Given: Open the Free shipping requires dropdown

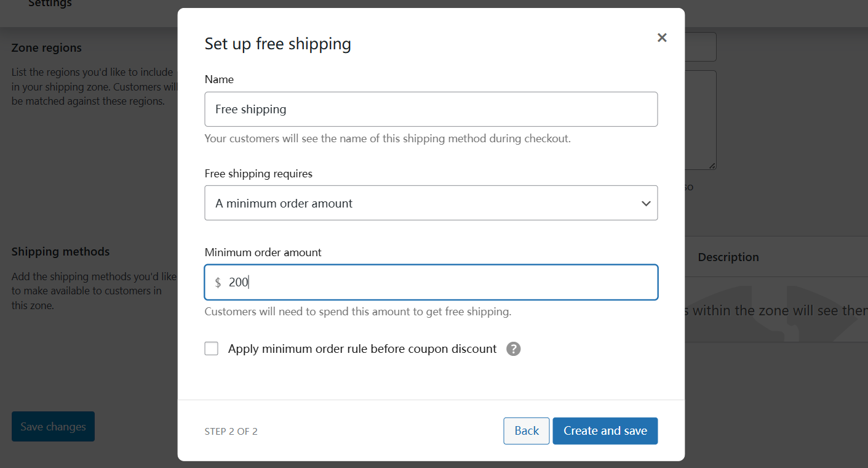Looking at the screenshot, I should [x=431, y=203].
